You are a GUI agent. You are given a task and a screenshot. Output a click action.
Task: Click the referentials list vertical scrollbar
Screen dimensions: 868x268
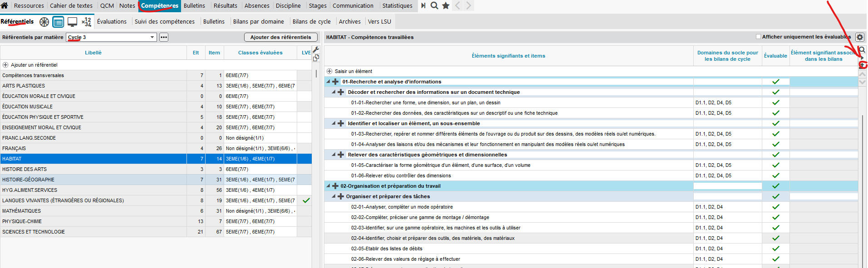[x=316, y=73]
